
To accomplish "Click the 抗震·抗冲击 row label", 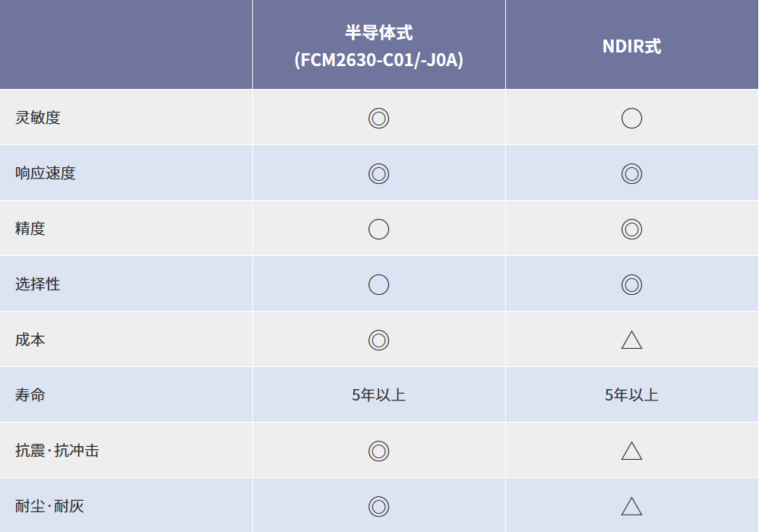I will (57, 451).
